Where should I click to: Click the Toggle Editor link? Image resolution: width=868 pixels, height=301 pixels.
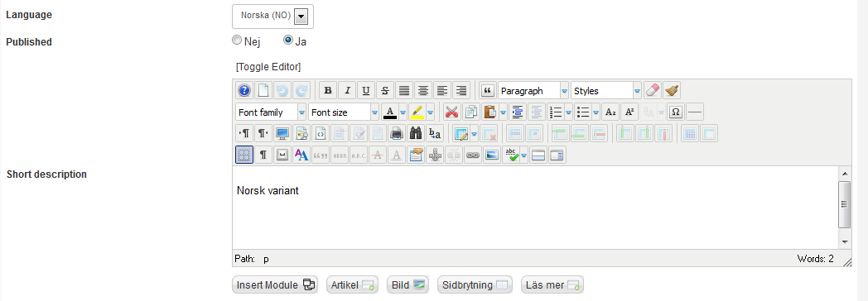point(268,67)
